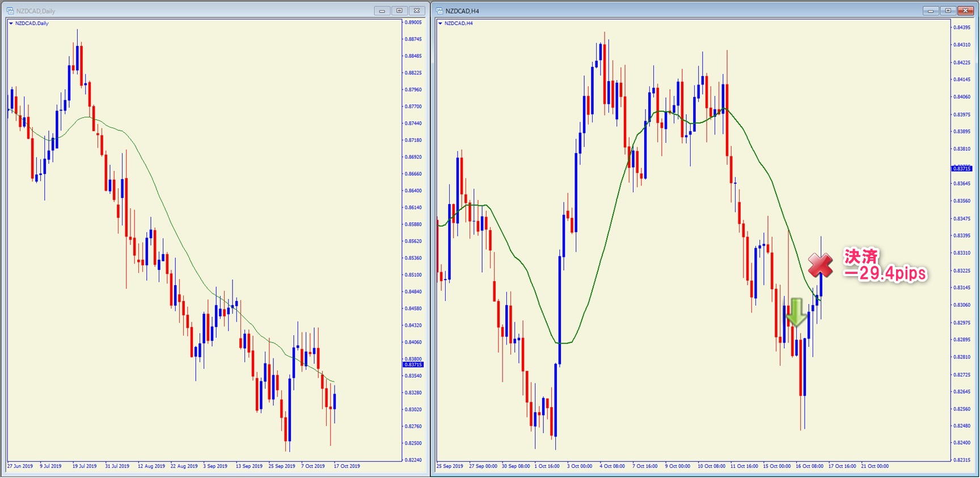This screenshot has height=478, width=980.
Task: Click the 11 Oct 16:00 time label
Action: (x=744, y=466)
